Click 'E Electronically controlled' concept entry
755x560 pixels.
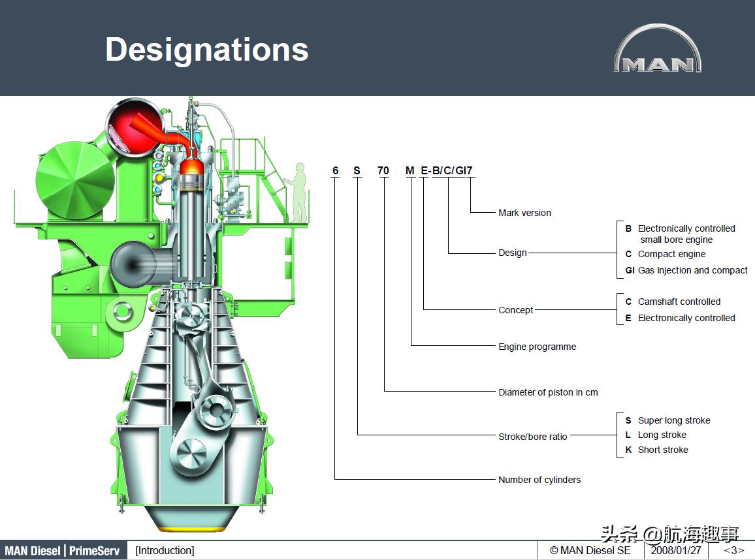(x=681, y=318)
